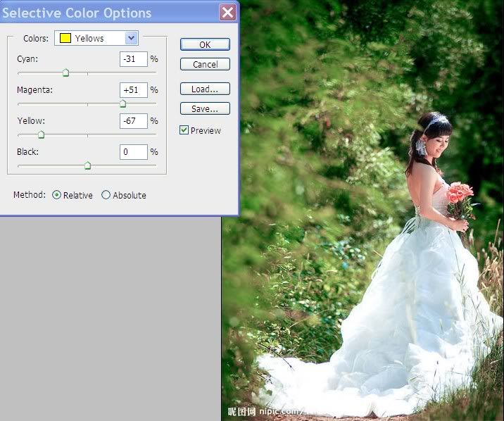Click the Cyan slider handle
The height and width of the screenshot is (421, 504).
pyautogui.click(x=65, y=73)
